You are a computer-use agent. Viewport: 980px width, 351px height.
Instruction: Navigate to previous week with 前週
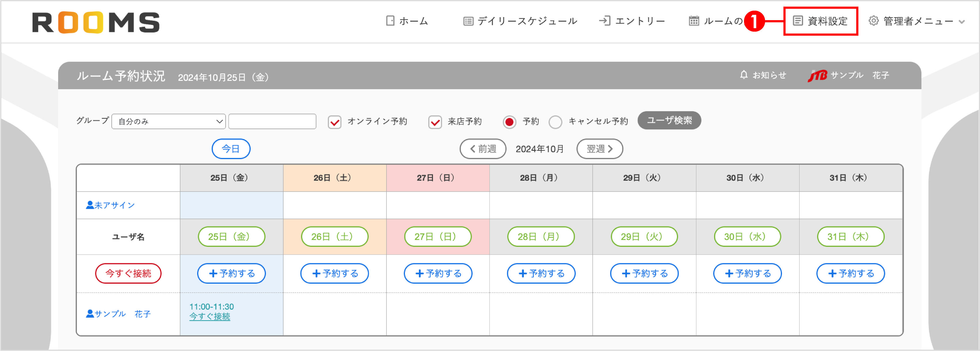tap(482, 149)
